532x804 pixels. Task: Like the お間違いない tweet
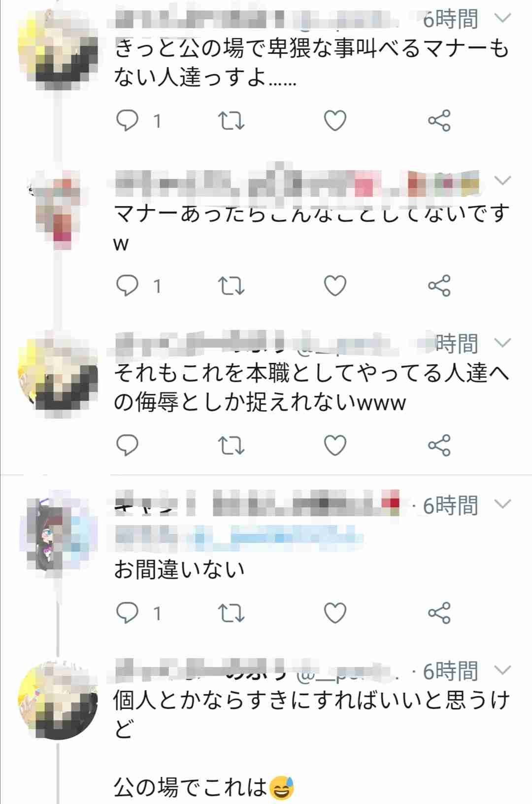pos(335,613)
